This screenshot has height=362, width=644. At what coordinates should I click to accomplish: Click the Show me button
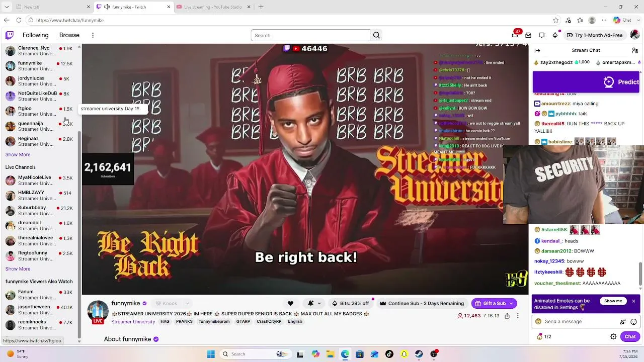click(x=613, y=301)
